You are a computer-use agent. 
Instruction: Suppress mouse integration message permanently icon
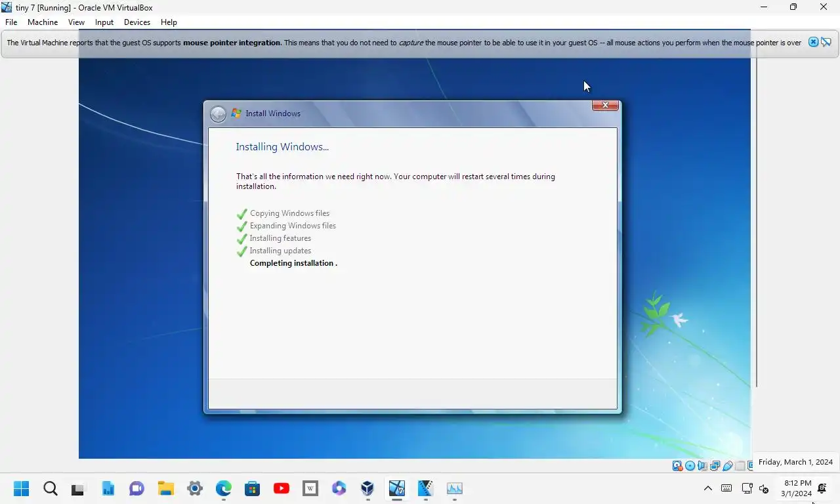(x=826, y=42)
